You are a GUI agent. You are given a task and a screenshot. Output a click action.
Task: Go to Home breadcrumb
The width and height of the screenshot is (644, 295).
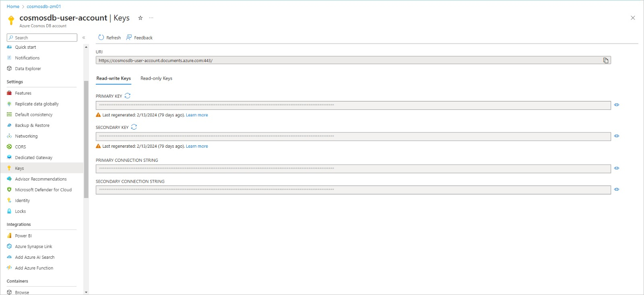[13, 6]
